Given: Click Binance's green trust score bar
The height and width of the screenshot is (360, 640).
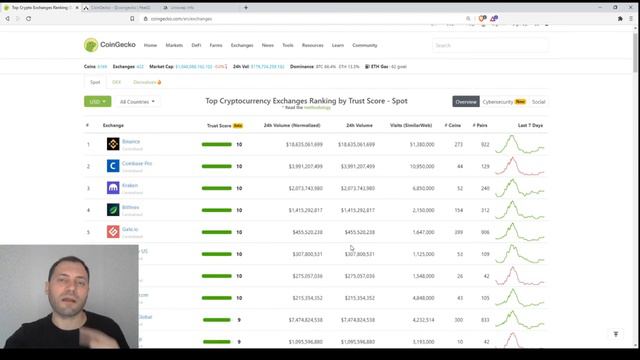Looking at the screenshot, I should point(217,144).
